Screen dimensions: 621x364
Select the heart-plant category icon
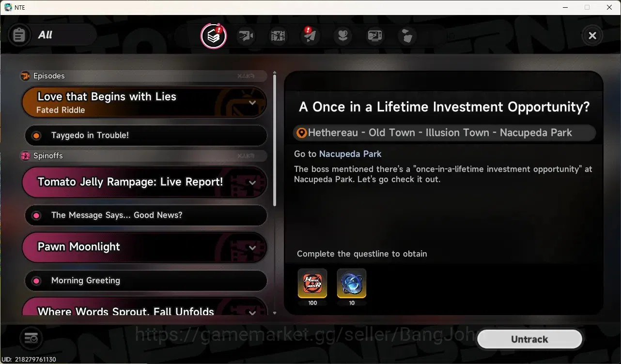coord(343,36)
